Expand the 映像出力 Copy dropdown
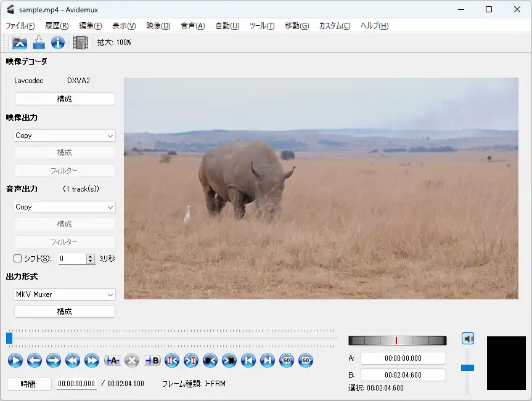 (x=65, y=136)
